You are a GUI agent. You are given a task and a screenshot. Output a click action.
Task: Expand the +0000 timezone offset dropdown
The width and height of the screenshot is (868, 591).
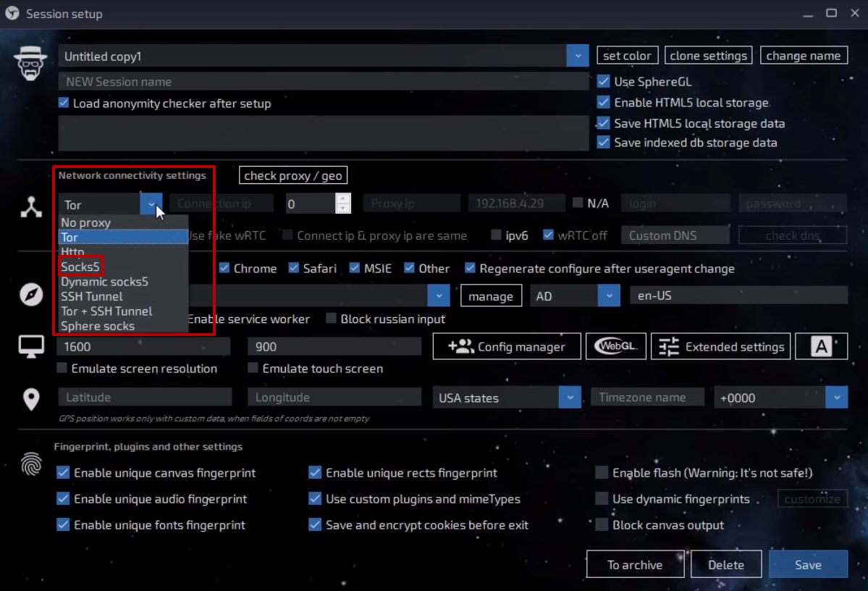tap(836, 398)
